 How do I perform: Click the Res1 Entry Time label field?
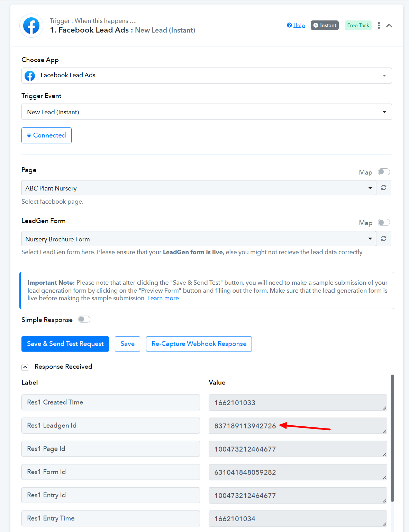tap(111, 518)
